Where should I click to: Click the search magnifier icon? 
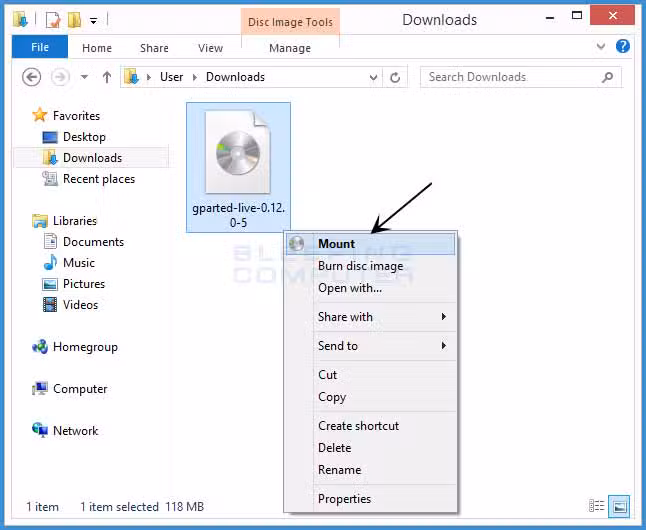coord(607,77)
